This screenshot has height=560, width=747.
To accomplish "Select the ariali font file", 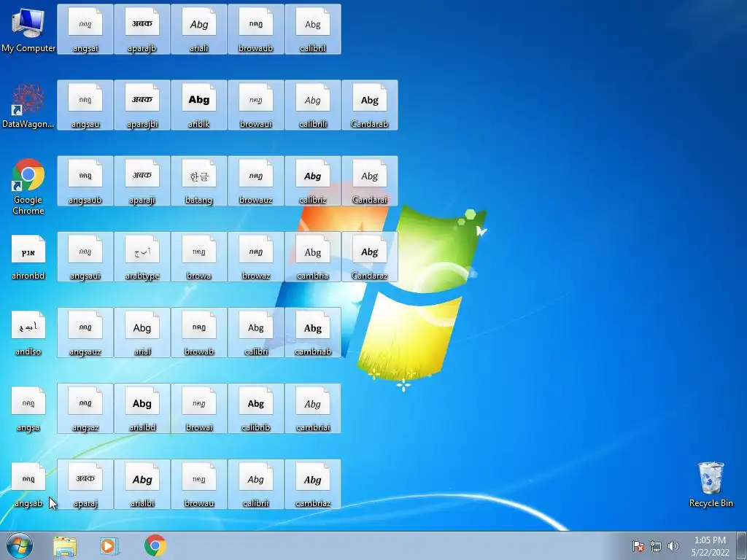I will [x=199, y=29].
